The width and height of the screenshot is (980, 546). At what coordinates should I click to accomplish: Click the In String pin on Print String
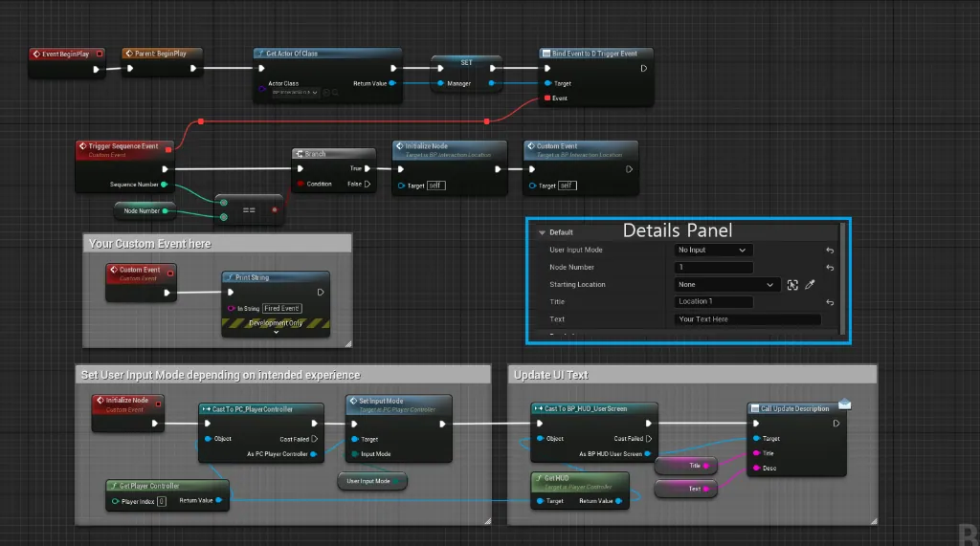pos(232,308)
